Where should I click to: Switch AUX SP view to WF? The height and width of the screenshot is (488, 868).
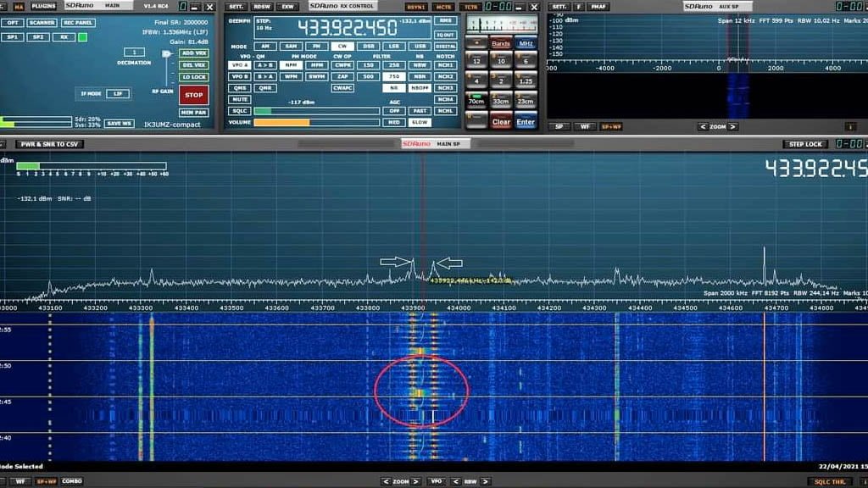pos(584,126)
